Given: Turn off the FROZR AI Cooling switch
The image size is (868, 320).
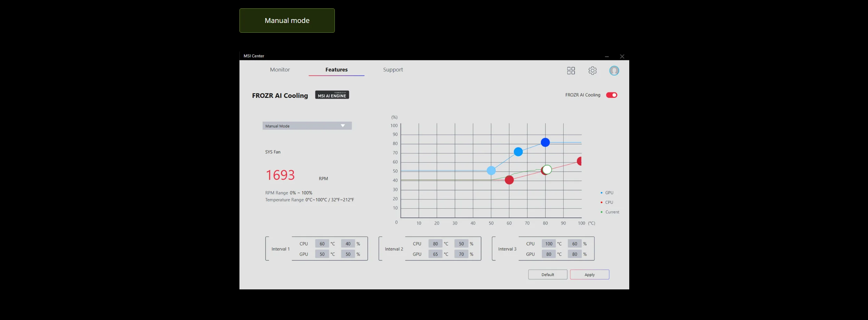Looking at the screenshot, I should (611, 95).
